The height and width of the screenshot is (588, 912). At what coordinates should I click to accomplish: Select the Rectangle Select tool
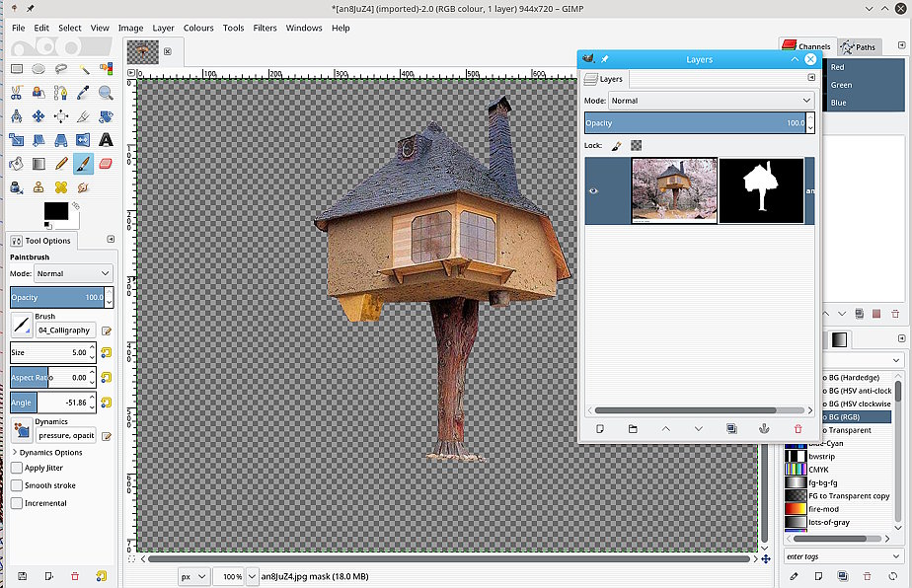pos(16,69)
